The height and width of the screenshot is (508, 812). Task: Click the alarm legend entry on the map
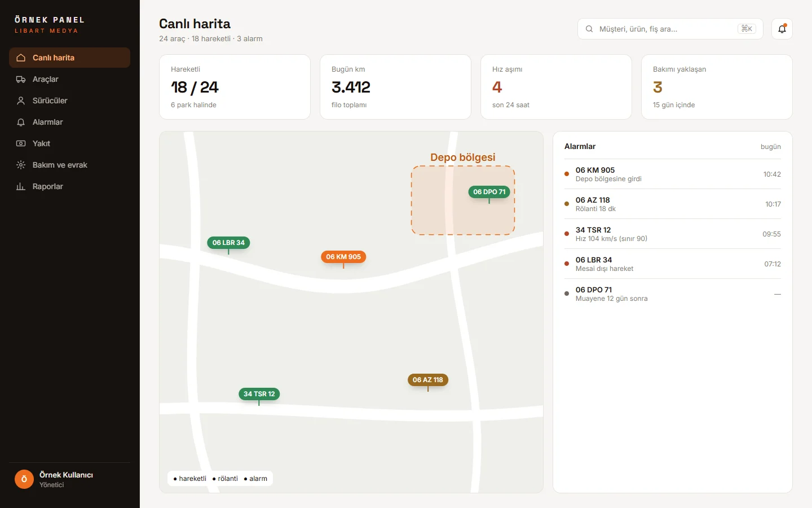pyautogui.click(x=255, y=479)
